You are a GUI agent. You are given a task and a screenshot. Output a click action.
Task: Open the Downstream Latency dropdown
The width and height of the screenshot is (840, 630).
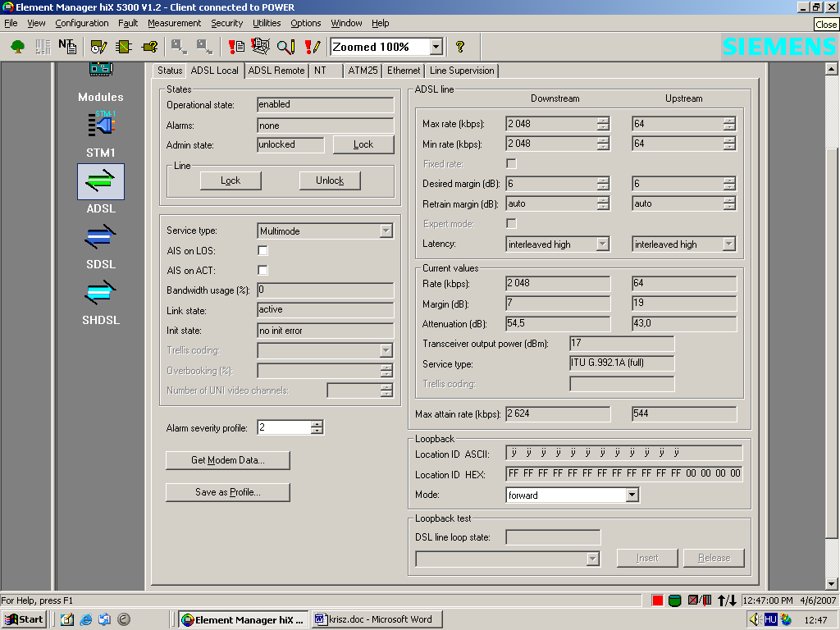[x=603, y=244]
